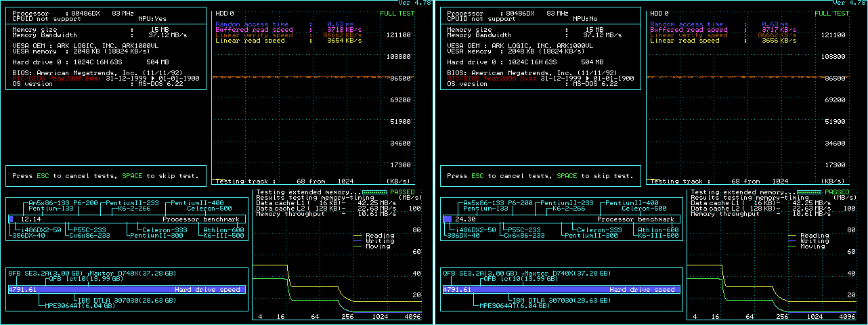
Task: Click 'HDD 0' heading in left screen
Action: 225,14
